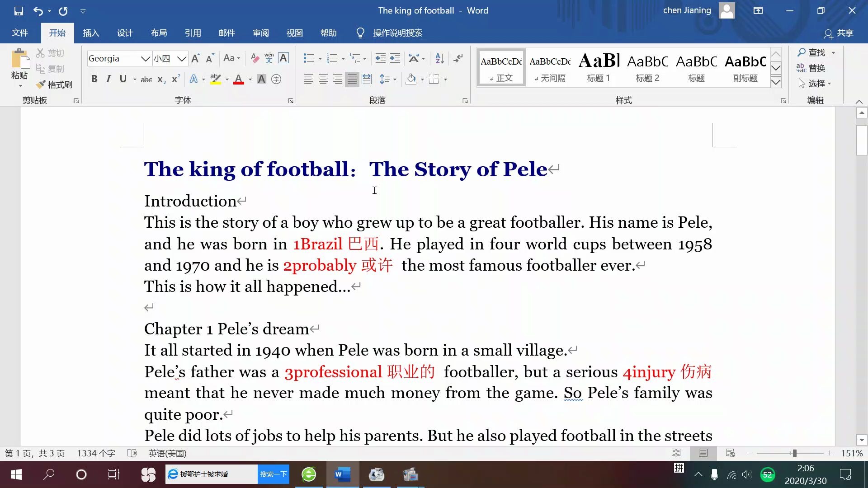
Task: Decrease paragraph indent
Action: coord(381,58)
